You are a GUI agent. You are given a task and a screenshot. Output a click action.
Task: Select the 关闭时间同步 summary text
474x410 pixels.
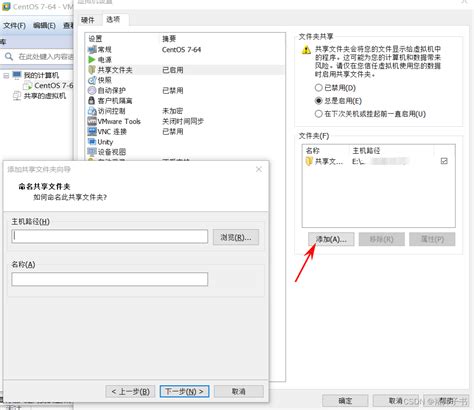tap(183, 121)
